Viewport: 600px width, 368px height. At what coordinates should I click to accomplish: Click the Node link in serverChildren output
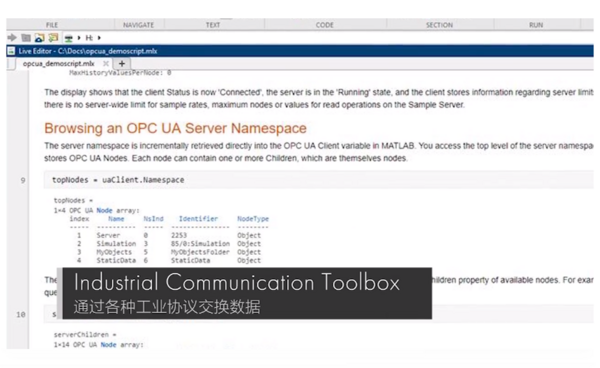[x=108, y=345]
